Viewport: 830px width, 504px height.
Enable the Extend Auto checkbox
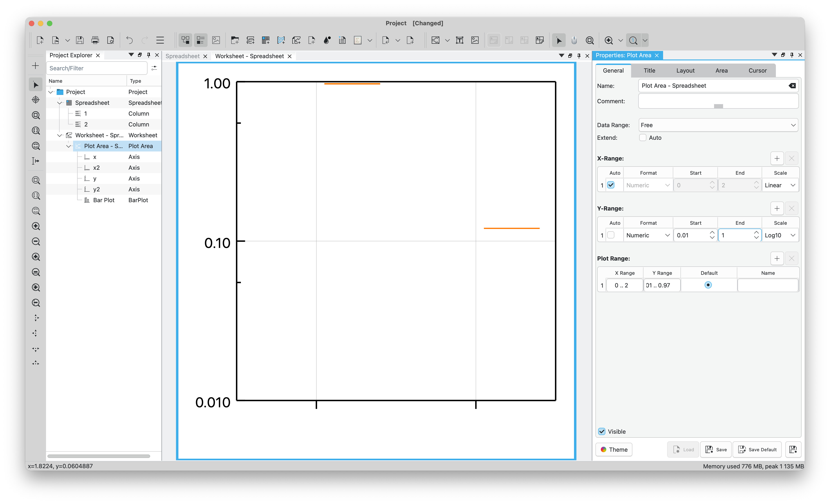(x=643, y=138)
